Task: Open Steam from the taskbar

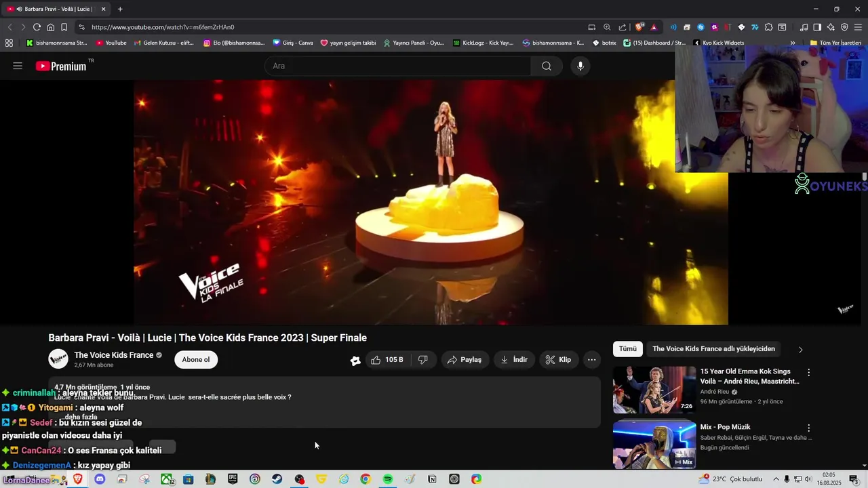Action: pos(277,479)
